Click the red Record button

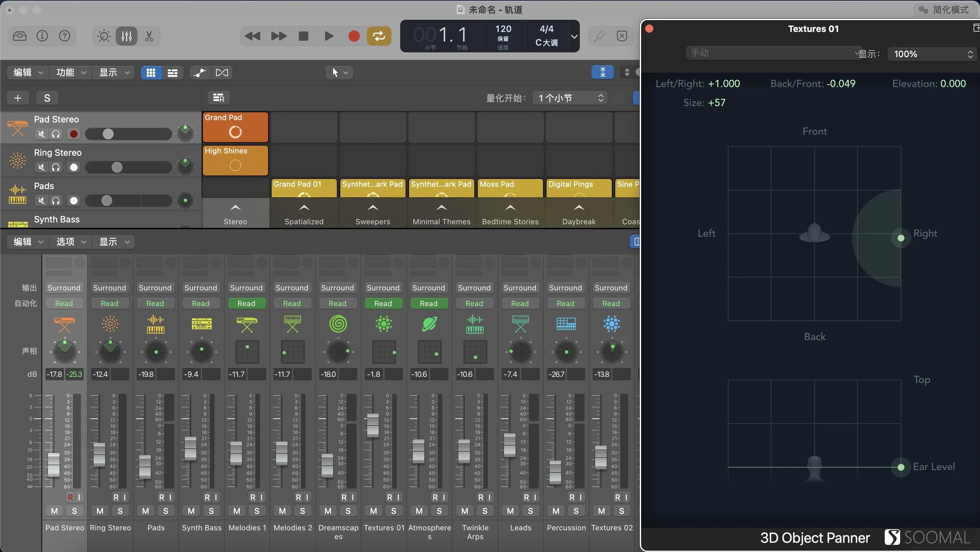pos(354,36)
